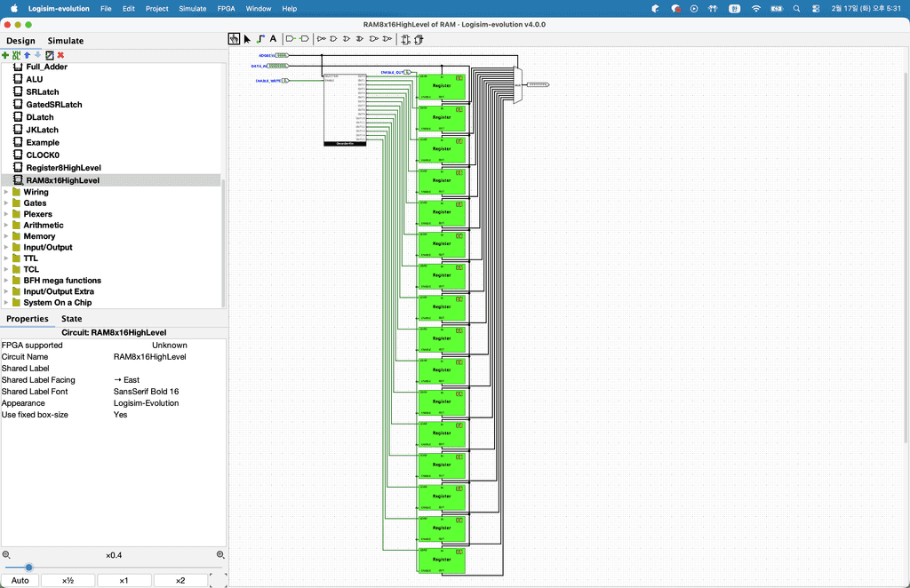Screen dimensions: 910x588
Task: Click the zoom slider handle
Action: (28, 567)
